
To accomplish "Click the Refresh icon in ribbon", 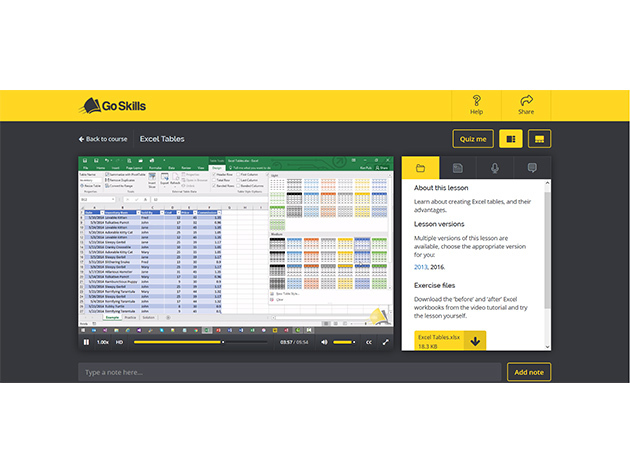I will pyautogui.click(x=175, y=180).
